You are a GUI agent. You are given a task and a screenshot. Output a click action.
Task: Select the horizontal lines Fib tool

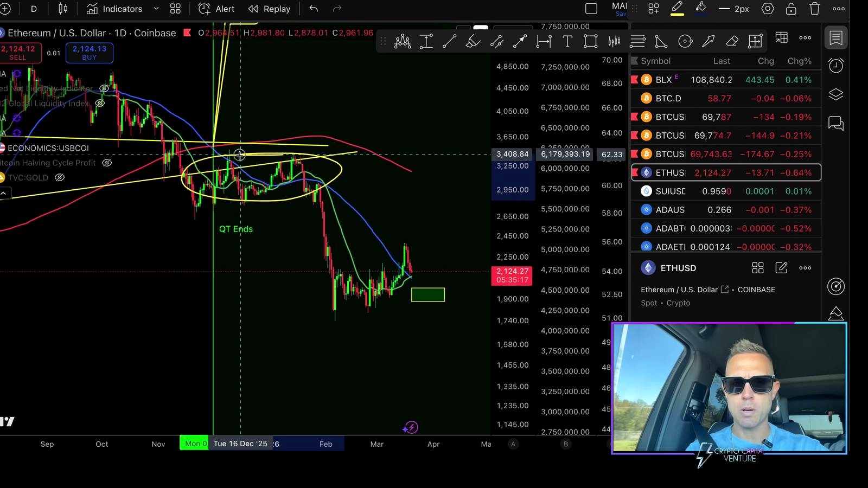(638, 41)
